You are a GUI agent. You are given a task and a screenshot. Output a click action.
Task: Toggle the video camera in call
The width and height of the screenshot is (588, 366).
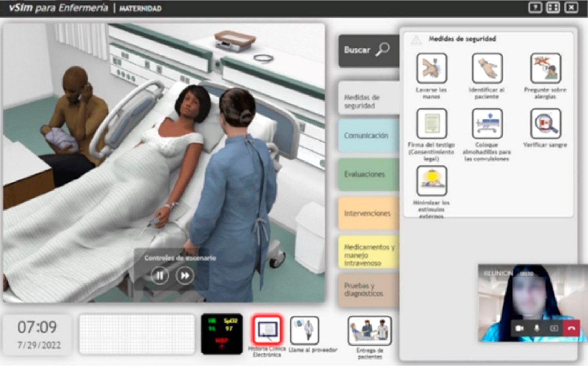[519, 328]
